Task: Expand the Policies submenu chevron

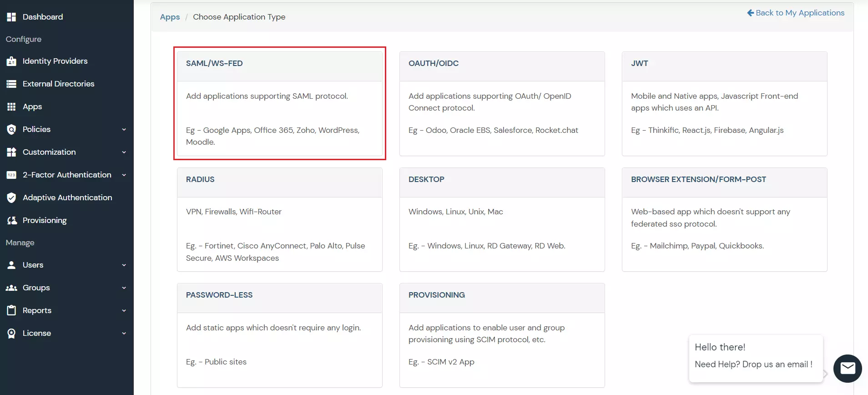Action: 124,129
